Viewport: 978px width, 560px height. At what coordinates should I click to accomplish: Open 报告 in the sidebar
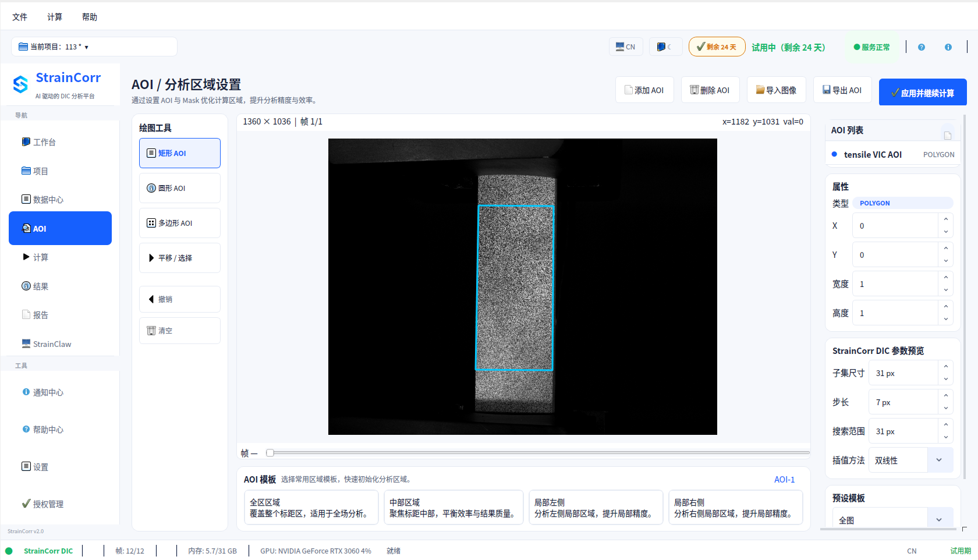point(60,315)
